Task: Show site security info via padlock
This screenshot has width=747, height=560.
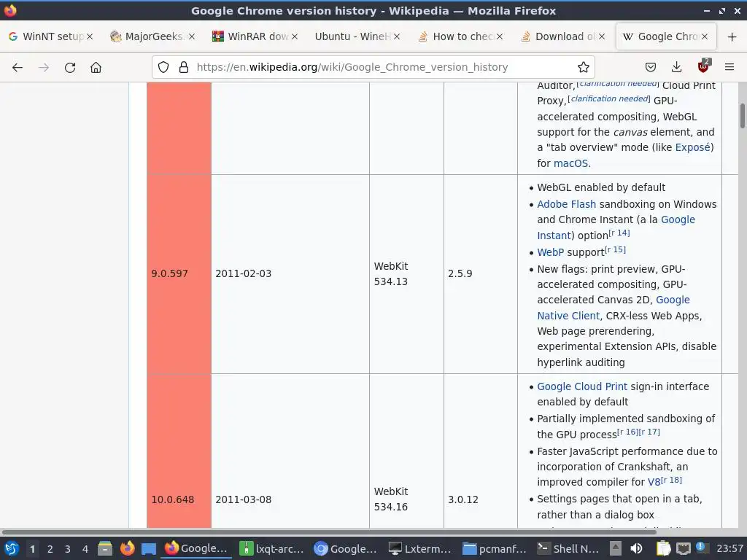Action: [184, 67]
